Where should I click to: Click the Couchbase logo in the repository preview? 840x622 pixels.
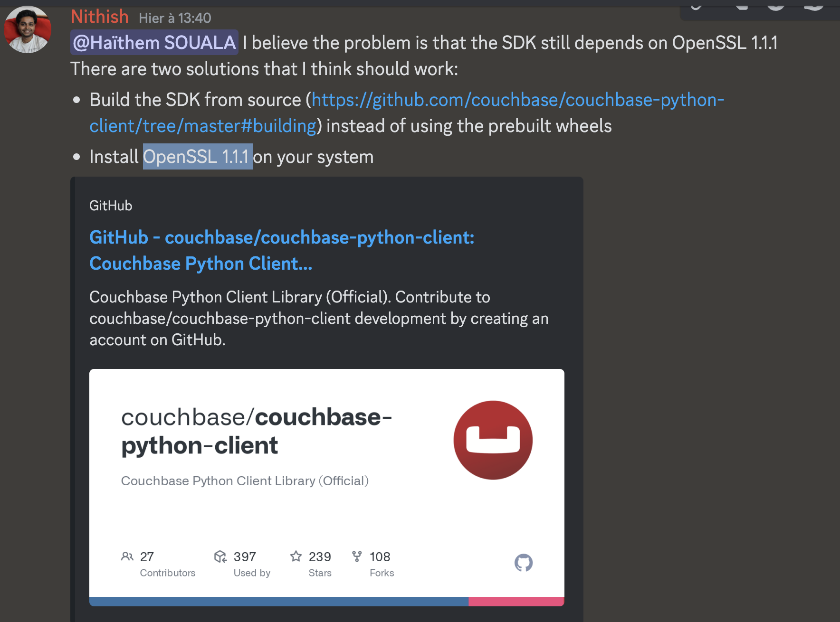pyautogui.click(x=492, y=440)
